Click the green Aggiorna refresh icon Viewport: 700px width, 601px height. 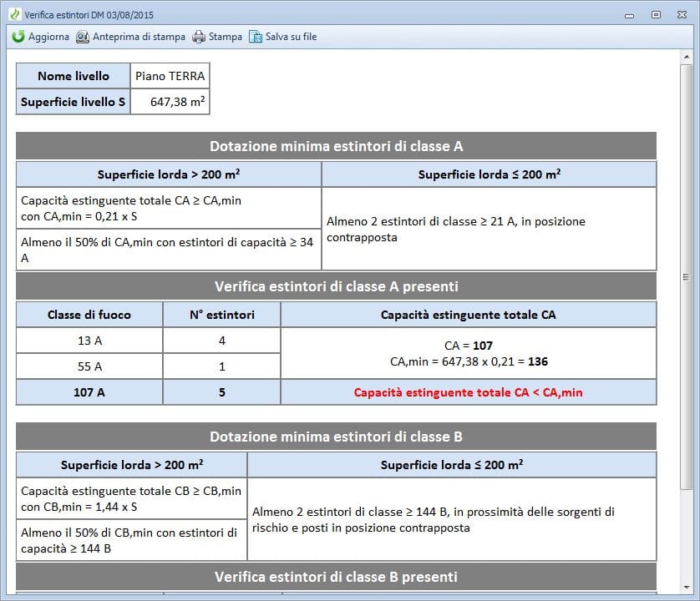pos(18,37)
